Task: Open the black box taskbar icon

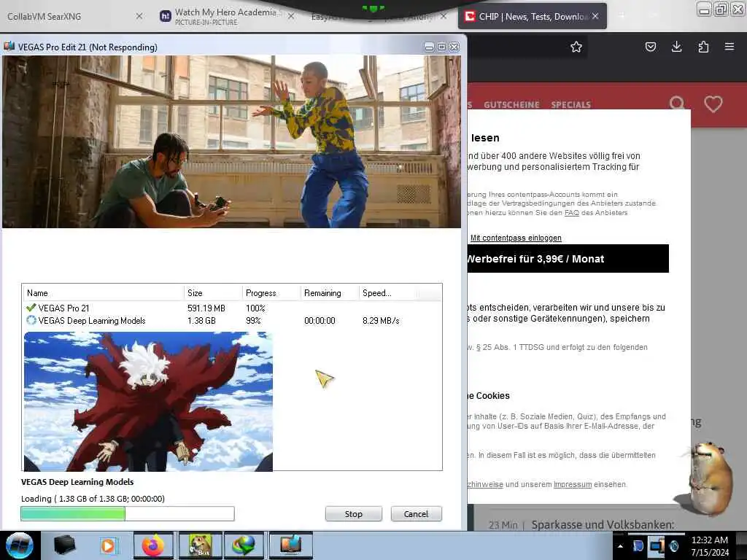Action: pyautogui.click(x=65, y=545)
